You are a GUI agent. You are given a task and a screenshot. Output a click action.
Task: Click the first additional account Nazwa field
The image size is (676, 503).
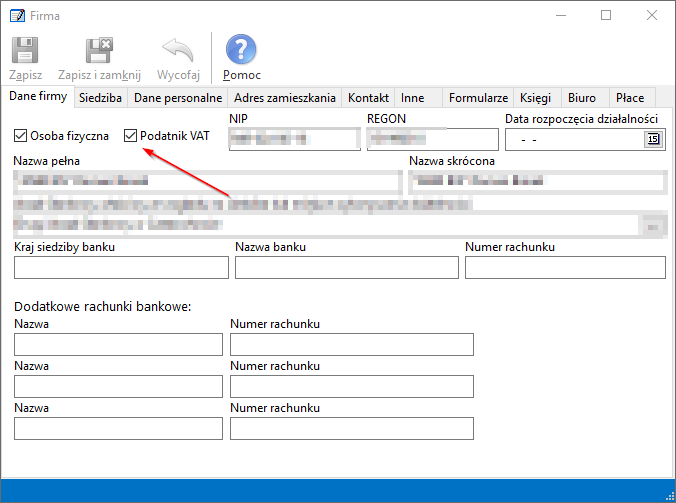(118, 345)
